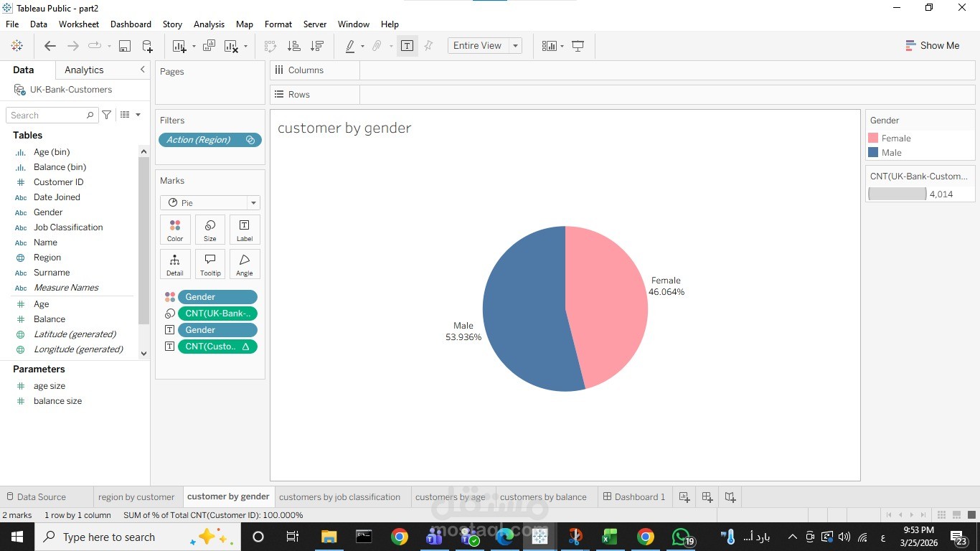
Task: Click the filter fields icon
Action: [106, 115]
